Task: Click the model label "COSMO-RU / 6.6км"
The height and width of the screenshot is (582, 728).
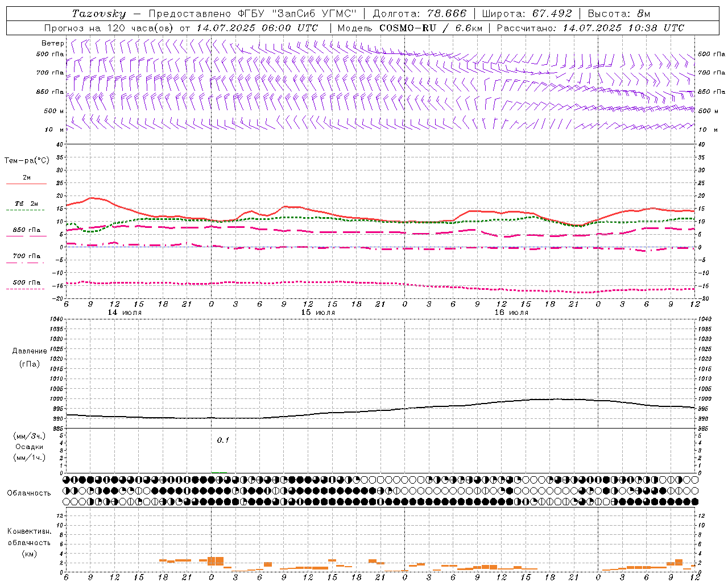Action: click(x=431, y=28)
